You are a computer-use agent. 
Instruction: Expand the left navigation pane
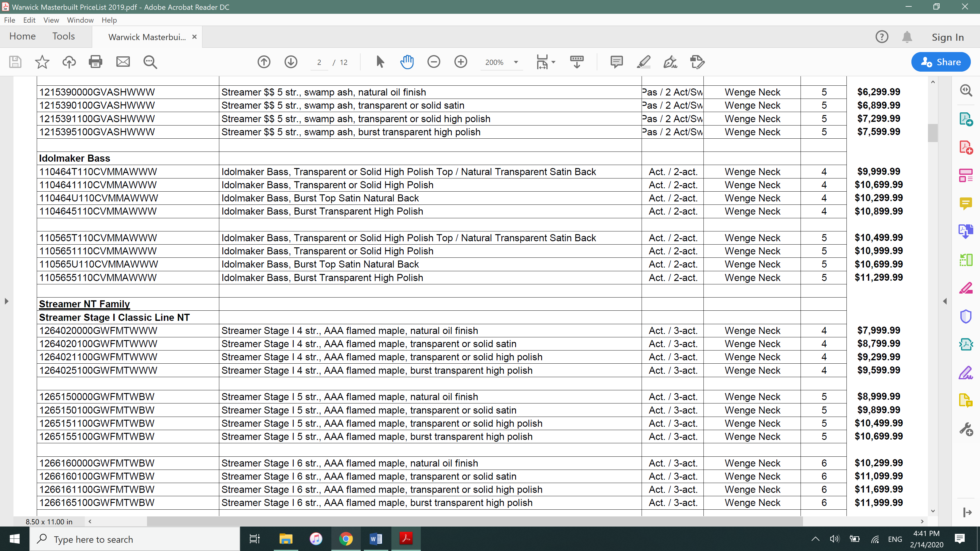pos(6,301)
